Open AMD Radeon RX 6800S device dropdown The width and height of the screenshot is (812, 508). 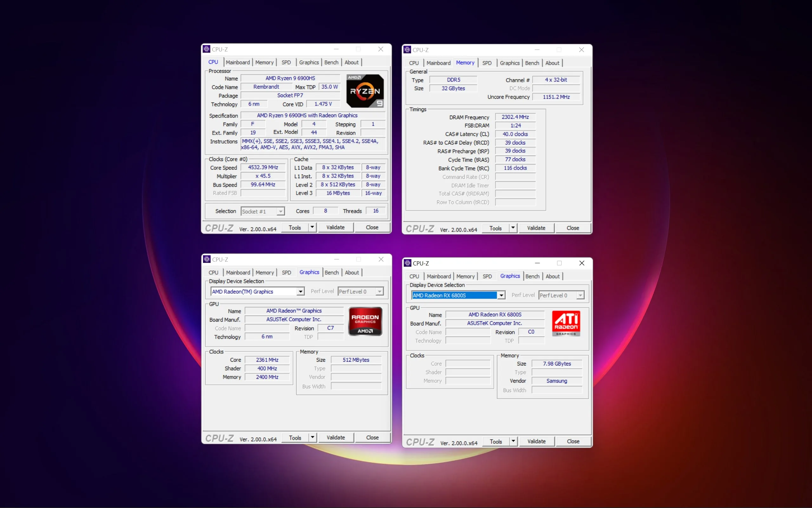[x=501, y=295]
